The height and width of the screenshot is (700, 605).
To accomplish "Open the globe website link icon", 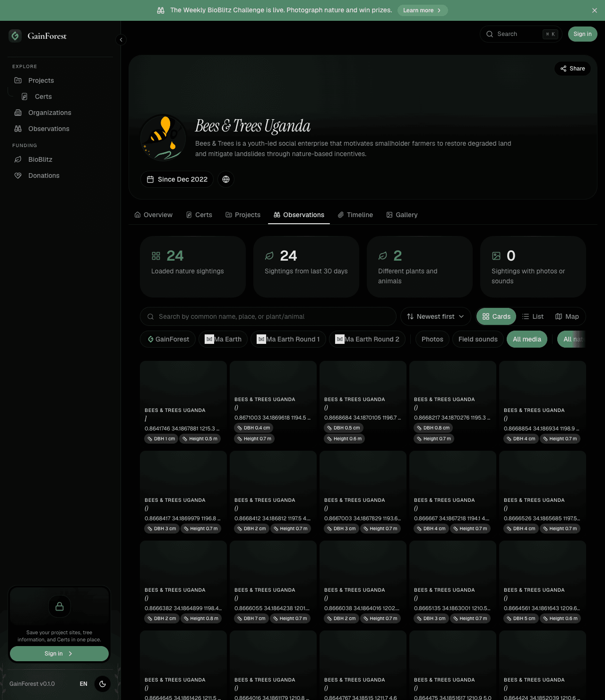I will tap(226, 179).
